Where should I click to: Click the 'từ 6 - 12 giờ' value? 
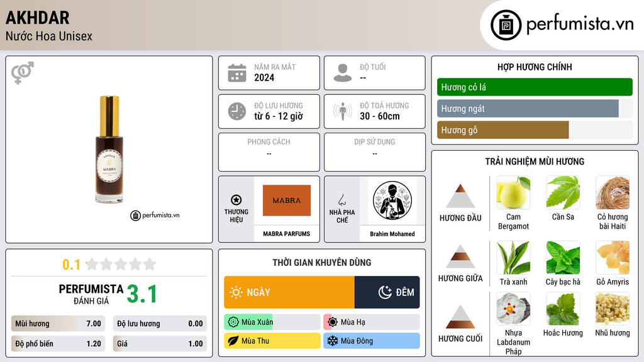coord(279,116)
